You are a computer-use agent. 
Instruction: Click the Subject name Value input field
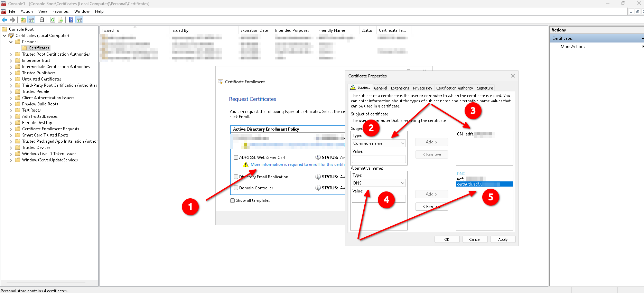(379, 159)
